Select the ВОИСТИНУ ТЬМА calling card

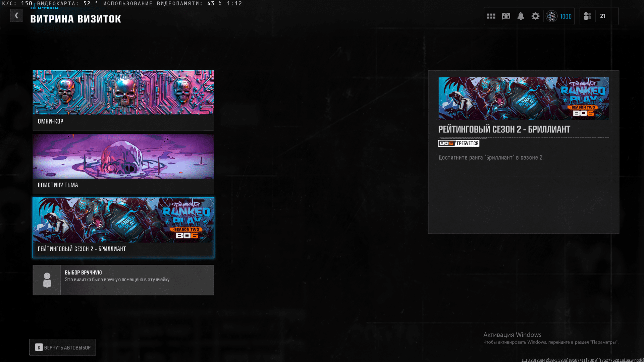point(123,157)
